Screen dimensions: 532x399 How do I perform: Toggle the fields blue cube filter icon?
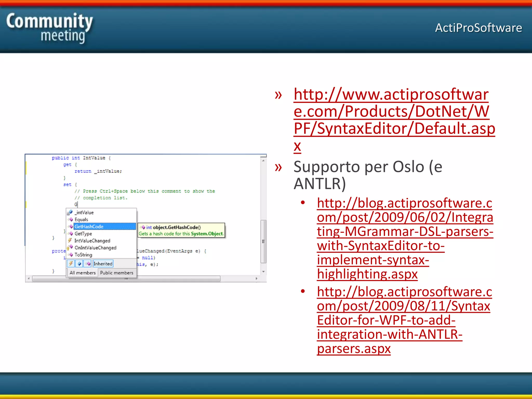coord(79,264)
